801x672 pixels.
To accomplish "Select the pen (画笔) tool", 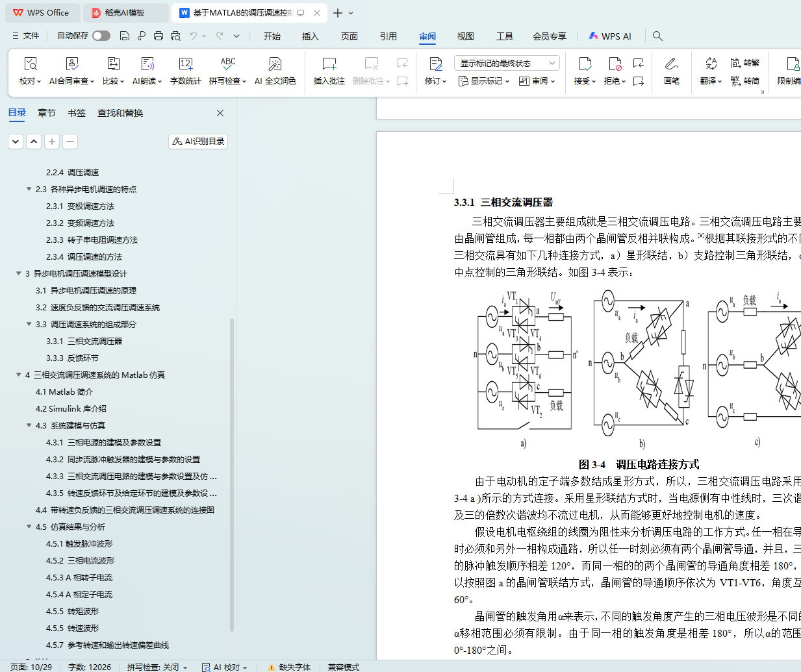I will 671,64.
